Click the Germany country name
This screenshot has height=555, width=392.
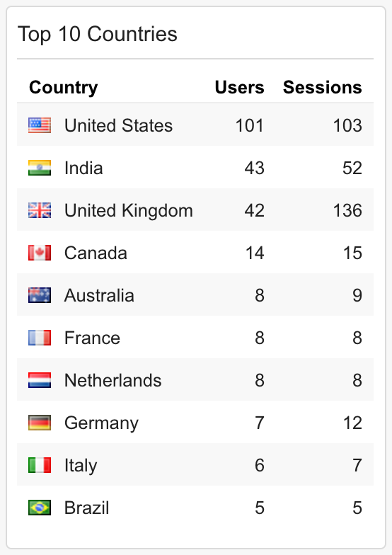pos(102,423)
